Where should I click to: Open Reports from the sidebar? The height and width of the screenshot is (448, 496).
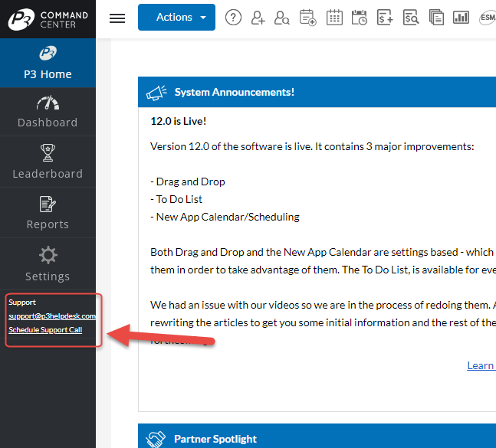coord(48,213)
